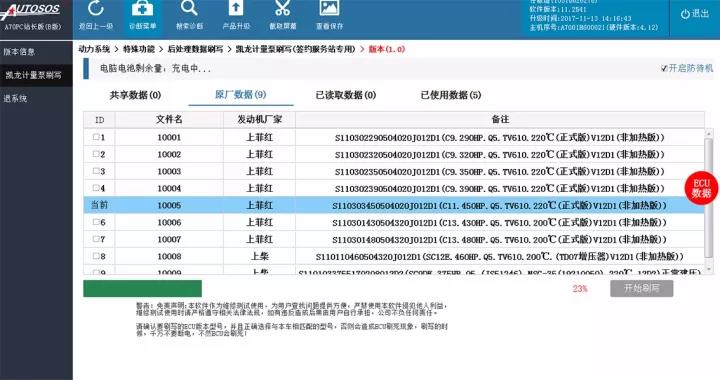
Task: Go to 凯龙计量泵刷写(签约服务站专用) breadcrumb
Action: (x=296, y=49)
